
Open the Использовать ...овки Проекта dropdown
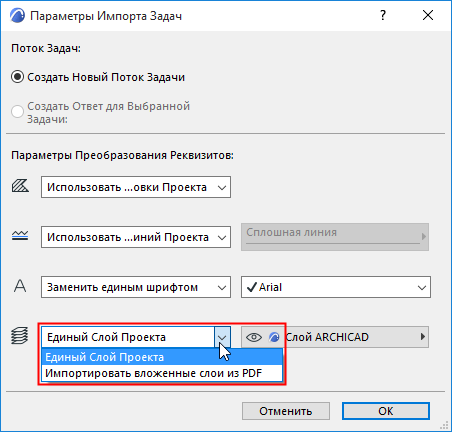pos(136,187)
